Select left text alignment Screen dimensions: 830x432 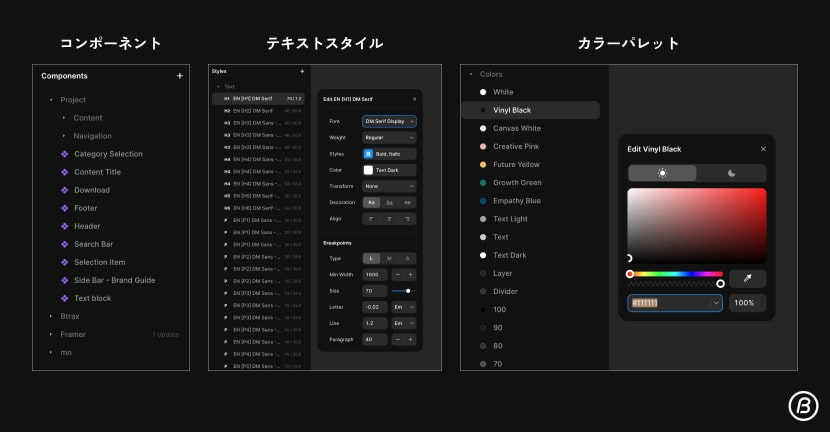point(371,219)
